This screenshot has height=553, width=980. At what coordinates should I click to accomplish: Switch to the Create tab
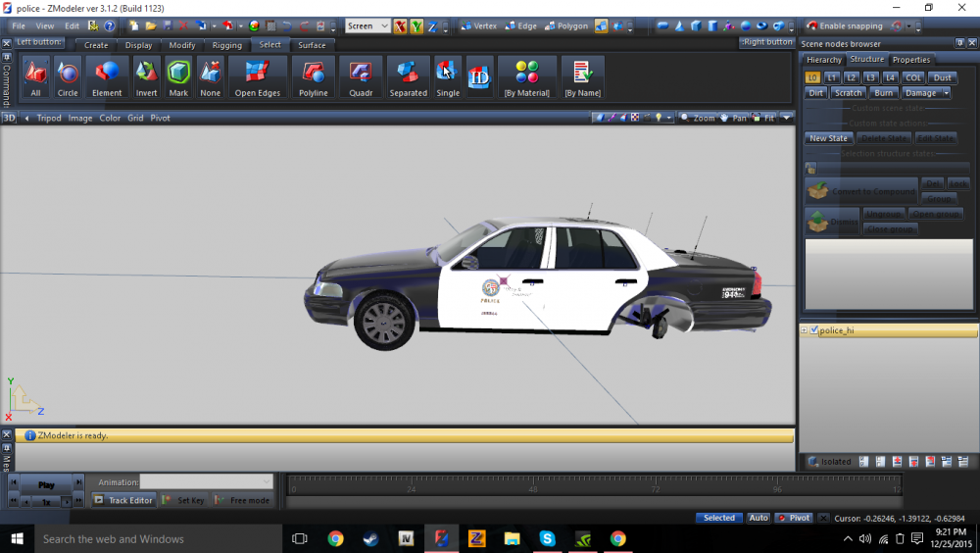point(96,45)
